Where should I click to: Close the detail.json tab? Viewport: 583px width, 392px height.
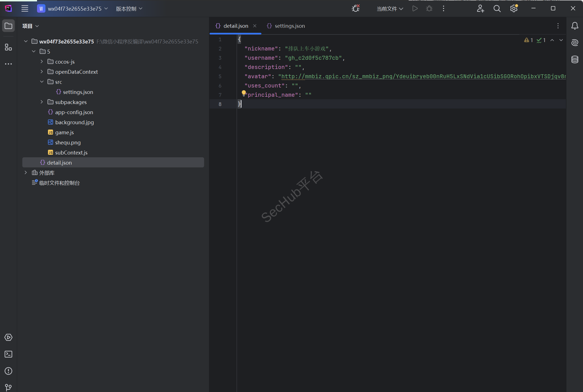pyautogui.click(x=255, y=26)
